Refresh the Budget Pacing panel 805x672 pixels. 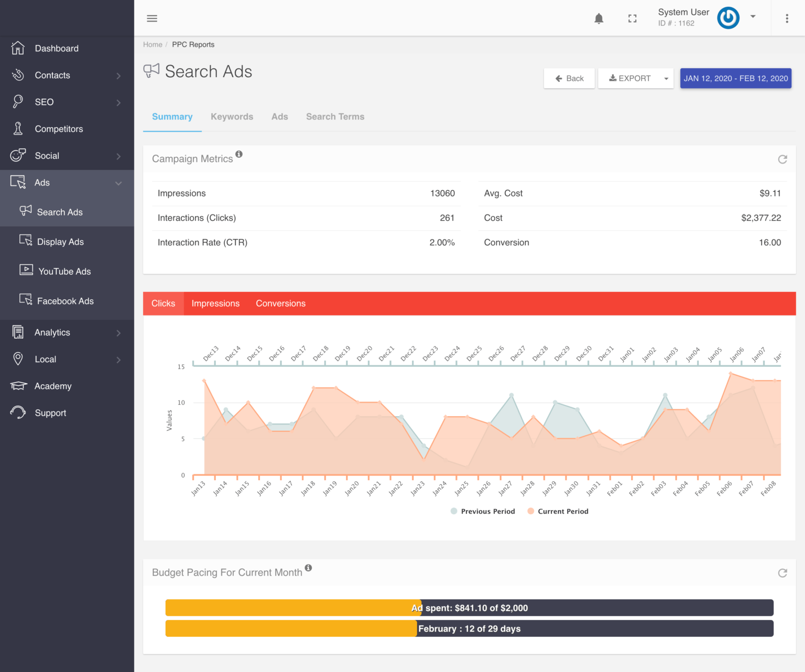(782, 573)
